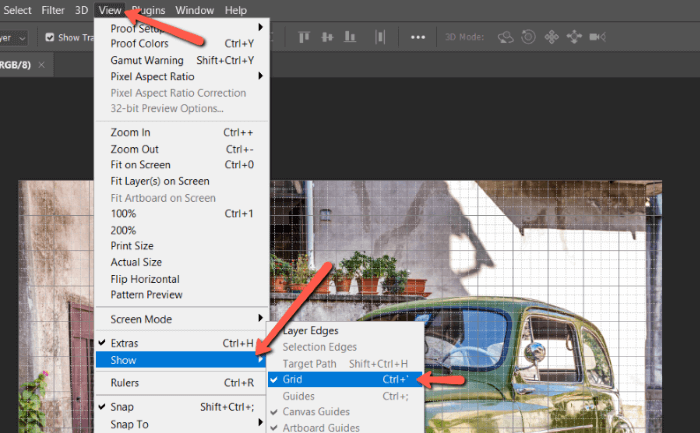This screenshot has width=700, height=433.
Task: Toggle the Extras menu option
Action: 124,343
